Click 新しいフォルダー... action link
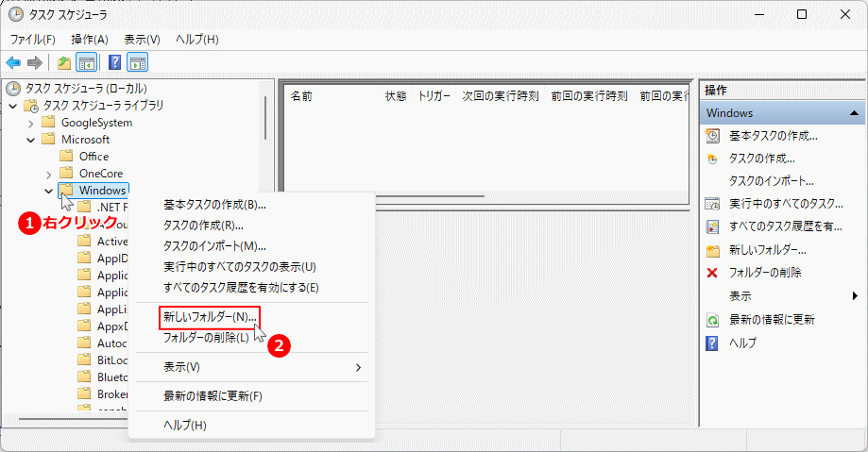 click(x=767, y=249)
